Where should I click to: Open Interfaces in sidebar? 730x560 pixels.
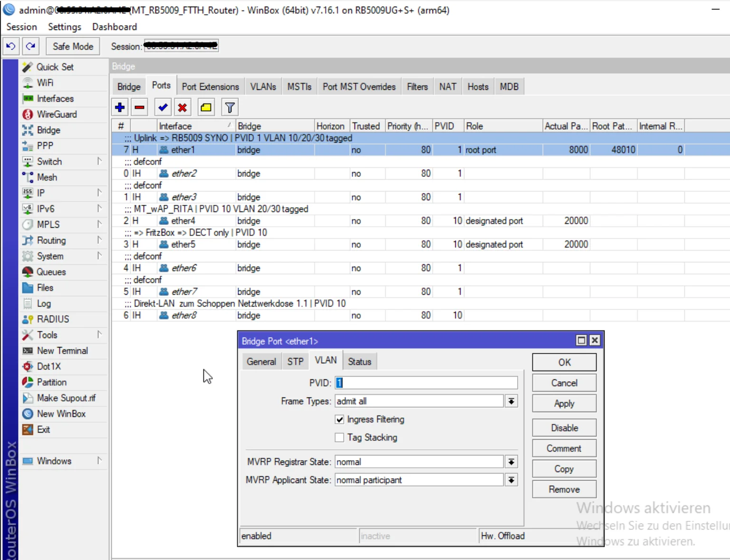pos(55,98)
